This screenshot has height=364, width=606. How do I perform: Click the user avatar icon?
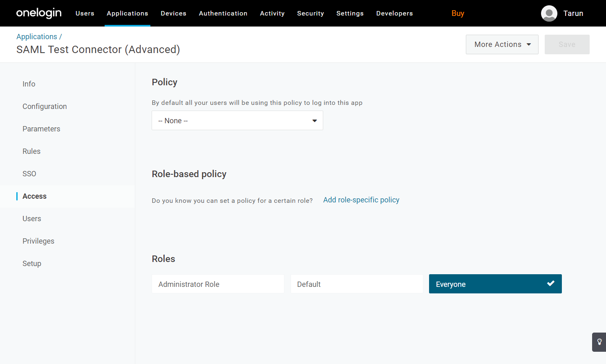549,13
